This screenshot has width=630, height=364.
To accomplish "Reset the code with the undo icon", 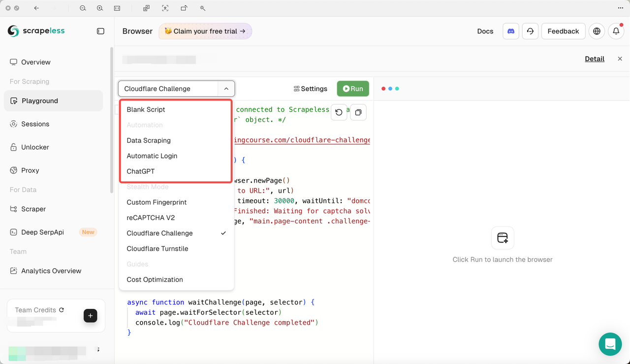I will tap(339, 112).
